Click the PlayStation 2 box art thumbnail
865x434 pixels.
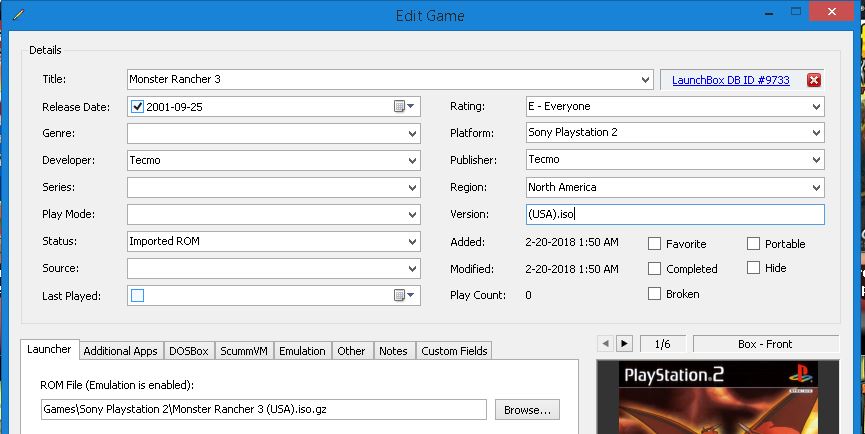[718, 397]
